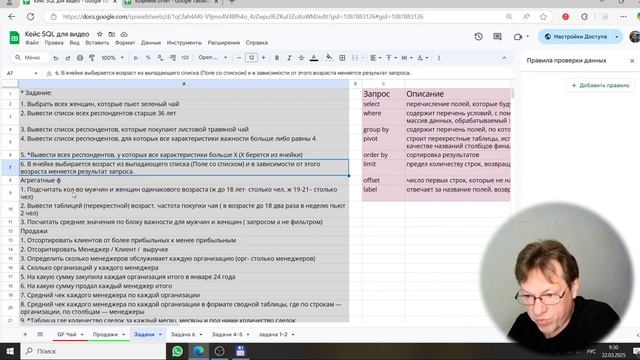Star the document Кейс SQL для видео

(x=99, y=34)
